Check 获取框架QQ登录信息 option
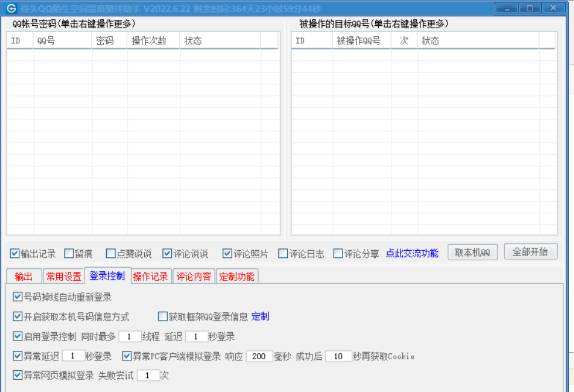The image size is (574, 392). [x=163, y=317]
